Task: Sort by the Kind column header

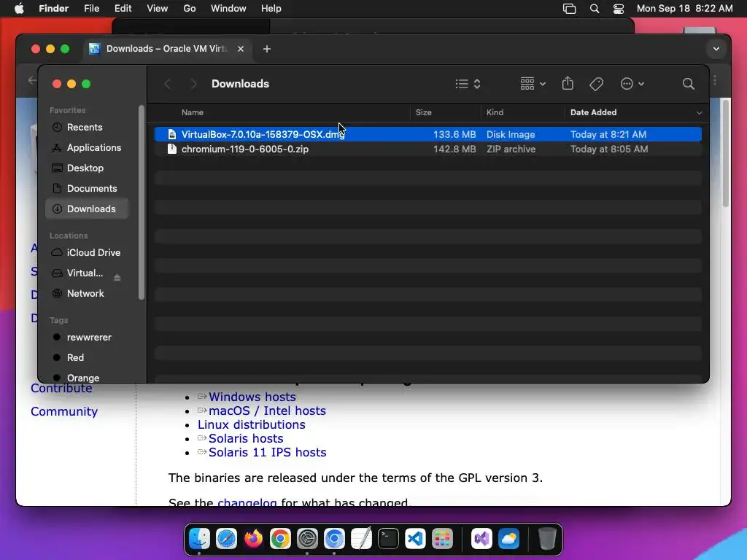Action: [x=495, y=113]
